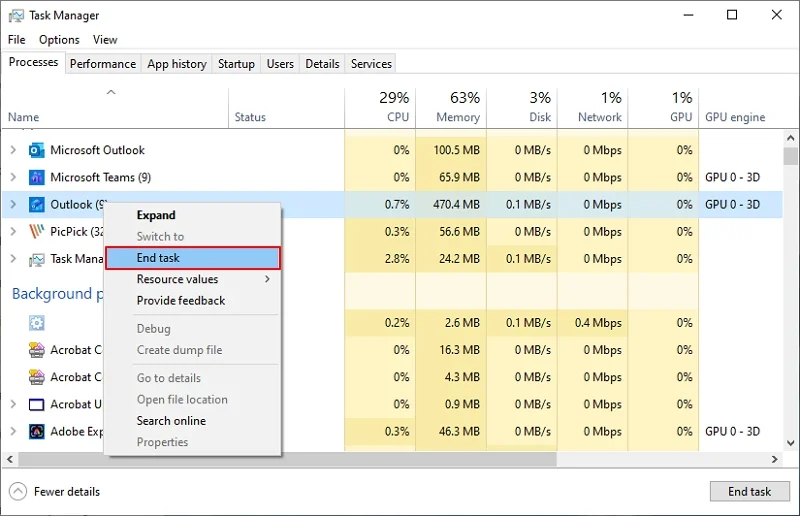Image resolution: width=800 pixels, height=516 pixels.
Task: Click the 2.8% CPU cell
Action: (x=380, y=259)
